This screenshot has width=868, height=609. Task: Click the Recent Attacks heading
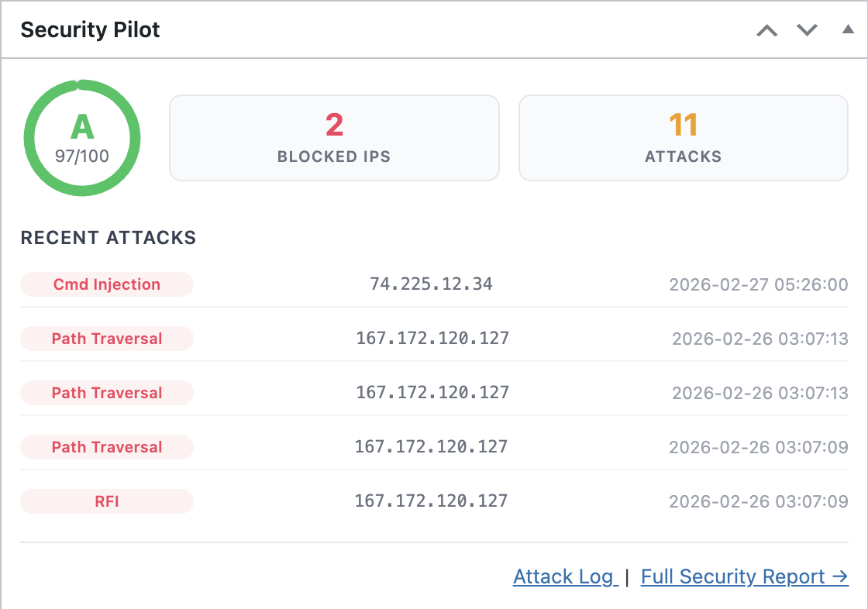click(108, 238)
